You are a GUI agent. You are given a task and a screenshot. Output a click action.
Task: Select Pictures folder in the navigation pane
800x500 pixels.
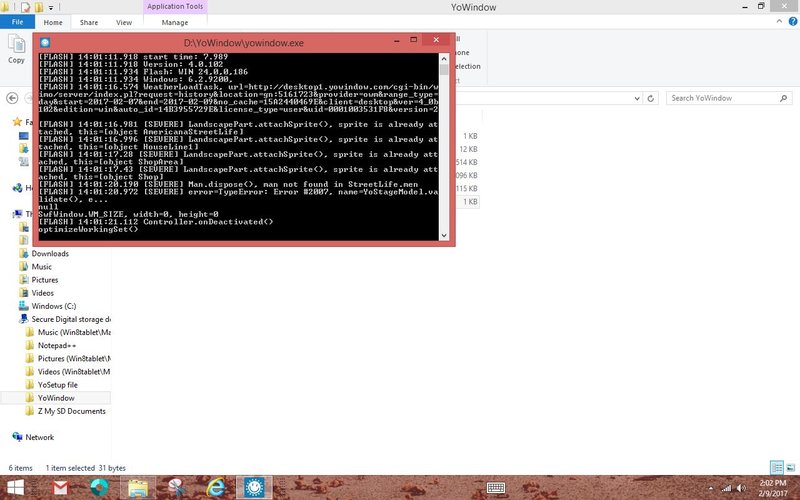pyautogui.click(x=45, y=280)
